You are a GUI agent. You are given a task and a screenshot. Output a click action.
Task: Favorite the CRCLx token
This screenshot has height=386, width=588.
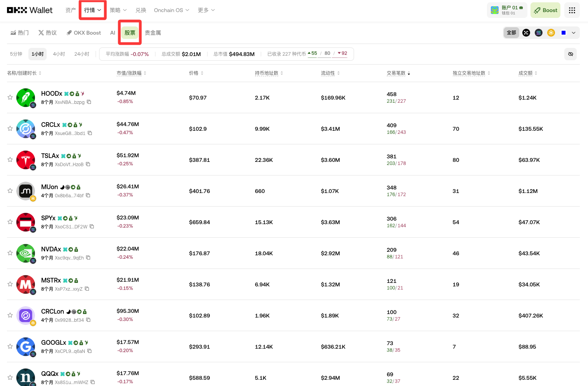click(10, 129)
